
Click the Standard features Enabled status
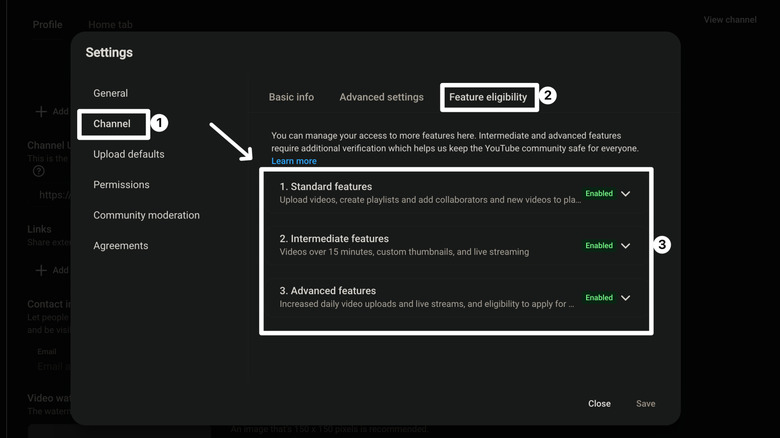click(599, 194)
